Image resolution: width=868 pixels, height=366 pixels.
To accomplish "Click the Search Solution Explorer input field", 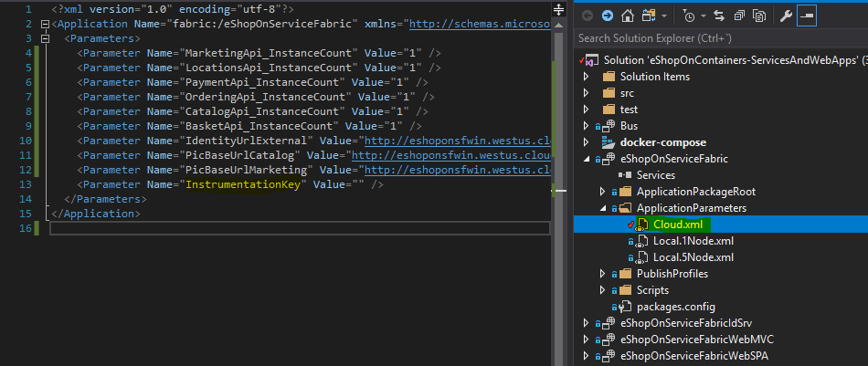I will pyautogui.click(x=713, y=39).
